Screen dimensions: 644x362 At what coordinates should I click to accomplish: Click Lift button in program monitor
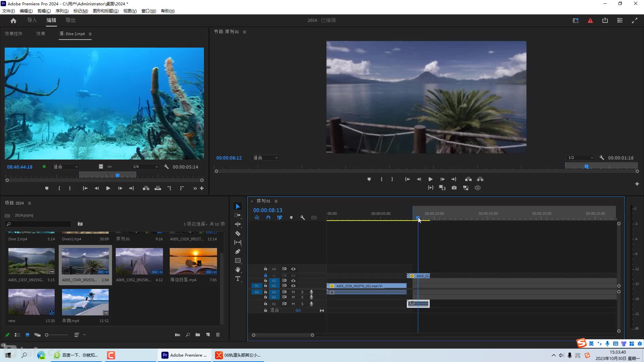pos(468,179)
